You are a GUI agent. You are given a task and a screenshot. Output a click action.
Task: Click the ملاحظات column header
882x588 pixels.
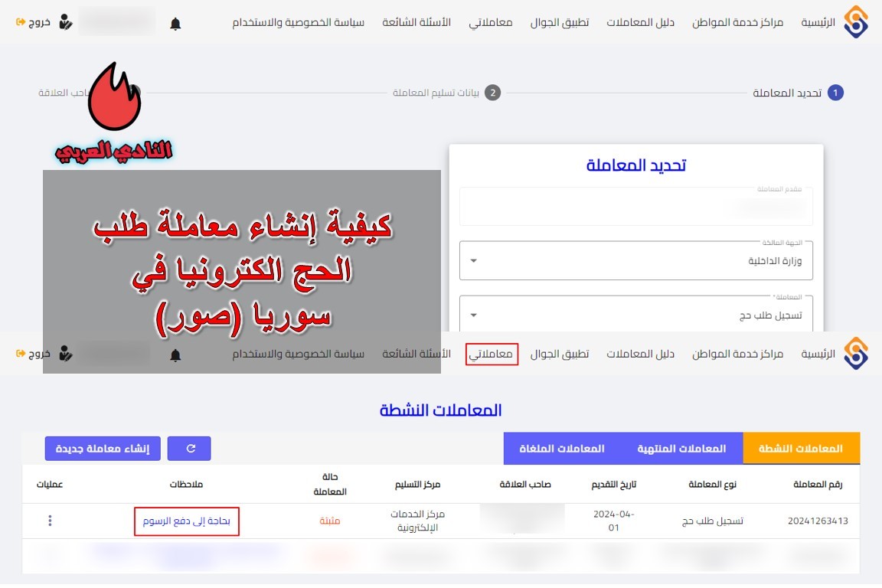point(186,485)
